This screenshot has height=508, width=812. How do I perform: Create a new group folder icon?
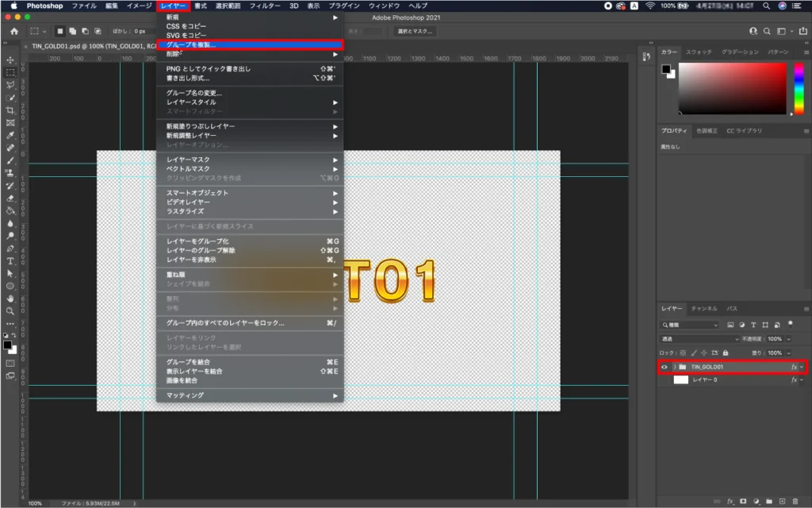tap(769, 502)
